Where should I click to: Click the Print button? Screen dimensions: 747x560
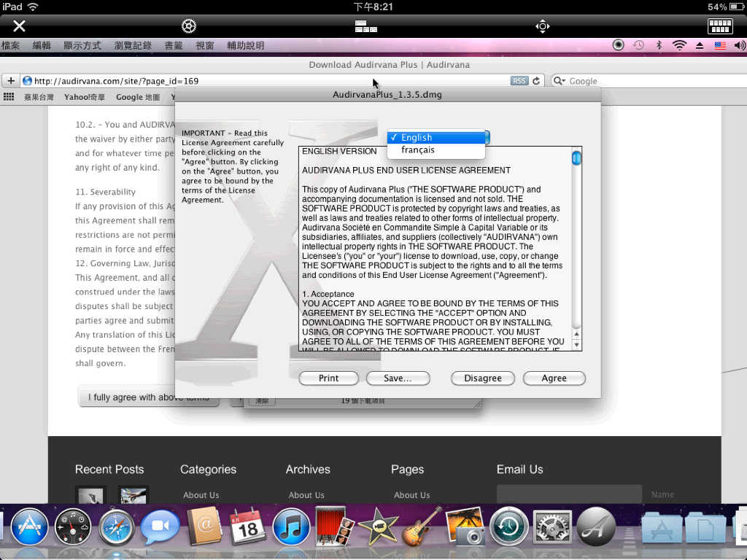(329, 378)
